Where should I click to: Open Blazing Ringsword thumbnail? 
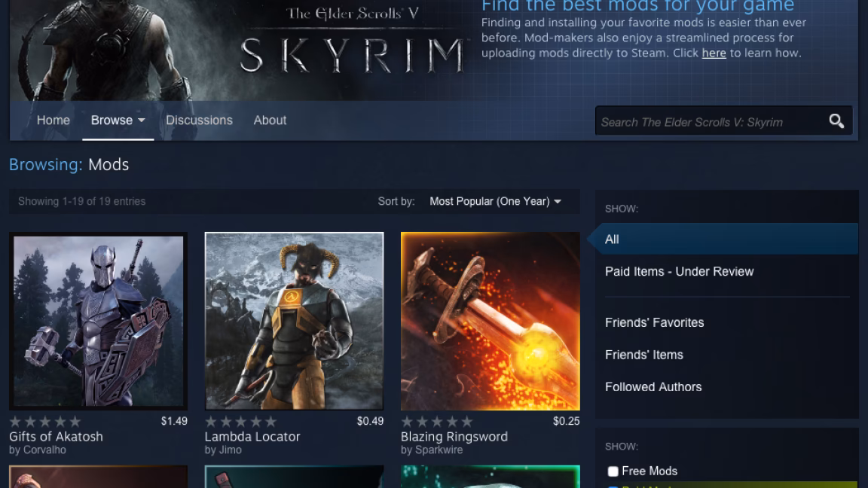click(x=491, y=321)
